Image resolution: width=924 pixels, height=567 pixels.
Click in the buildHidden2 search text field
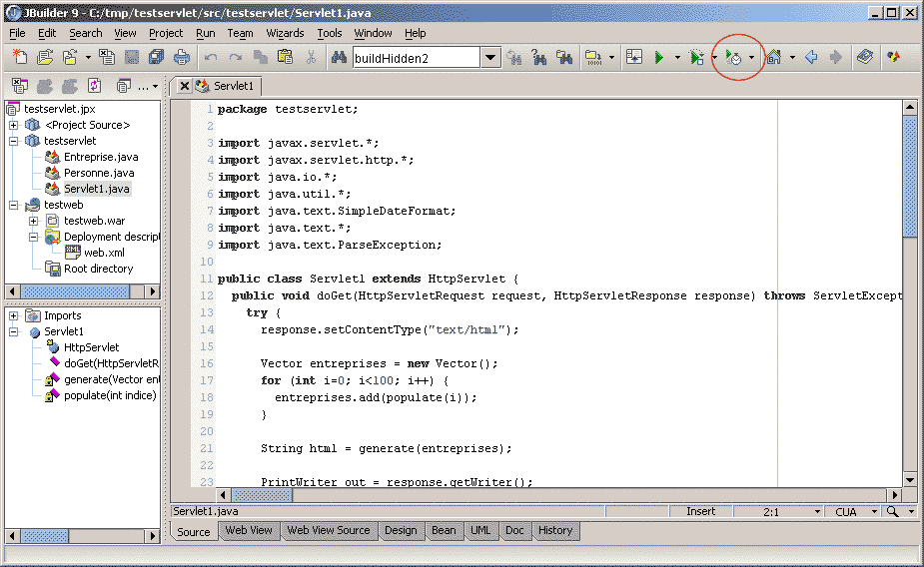pos(415,58)
